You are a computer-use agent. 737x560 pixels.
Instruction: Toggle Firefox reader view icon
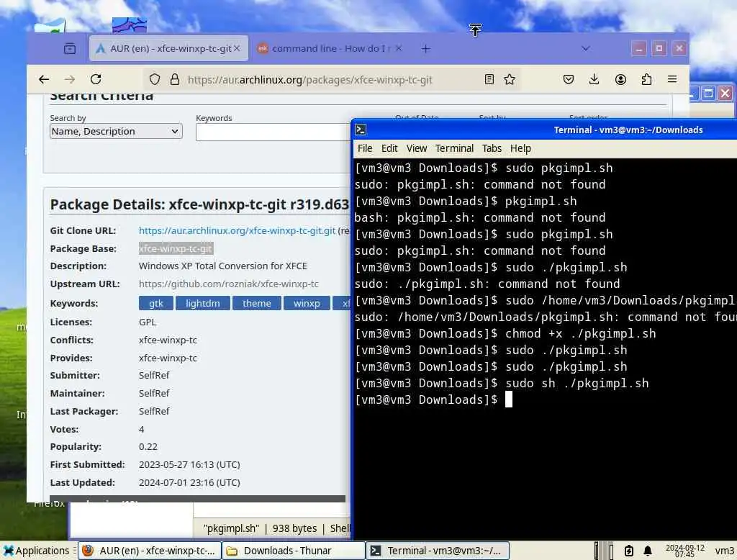(x=489, y=79)
